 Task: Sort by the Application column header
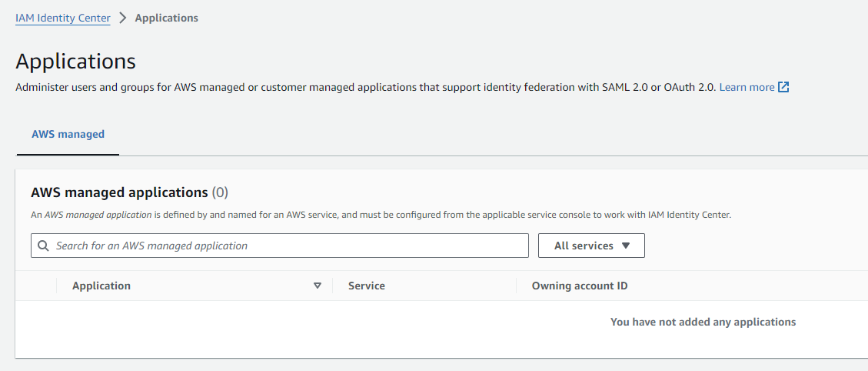click(x=101, y=286)
